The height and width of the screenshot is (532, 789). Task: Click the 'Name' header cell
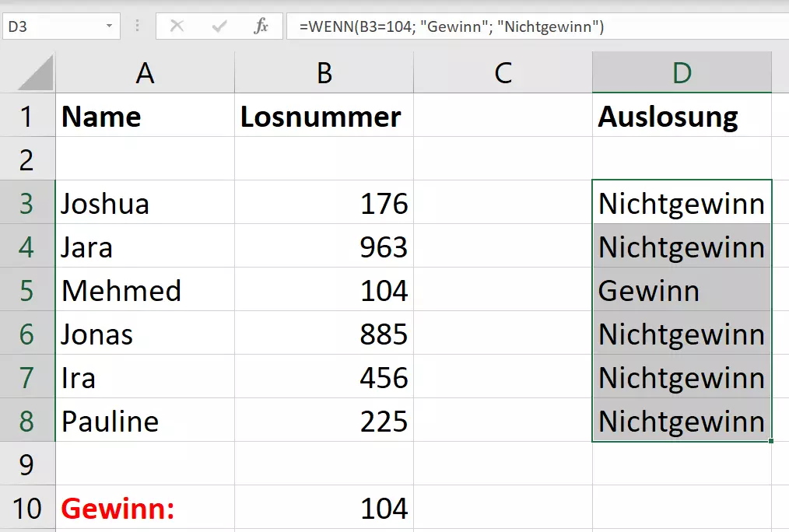point(145,115)
